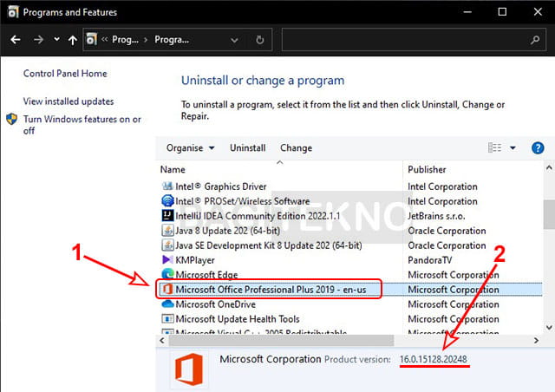This screenshot has height=392, width=555.
Task: Select Java SE Development Kit icon
Action: (x=167, y=245)
